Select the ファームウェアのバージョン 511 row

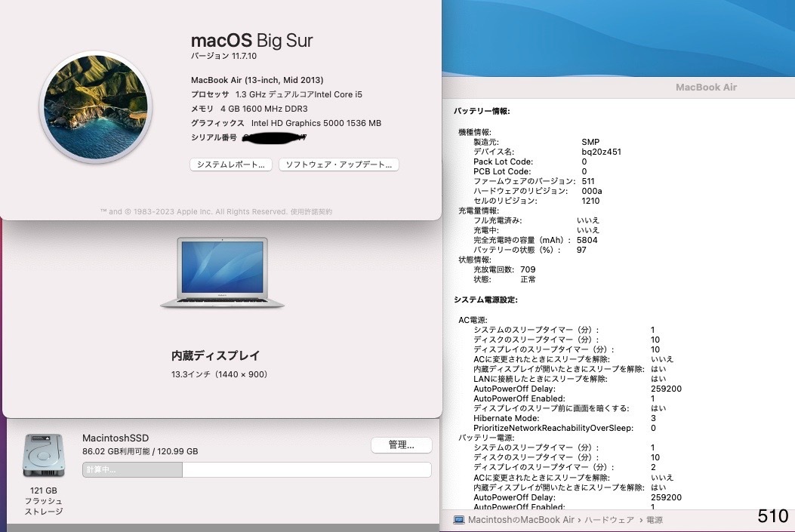pyautogui.click(x=534, y=181)
